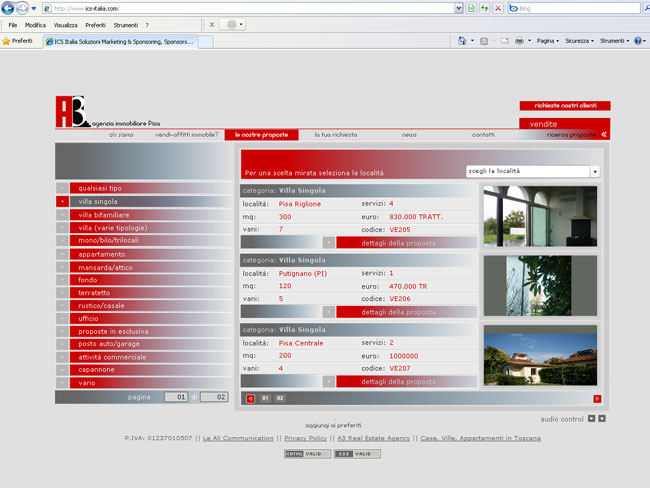This screenshot has width=650, height=488.
Task: Open dettagli della proposta for VE205
Action: (x=406, y=243)
